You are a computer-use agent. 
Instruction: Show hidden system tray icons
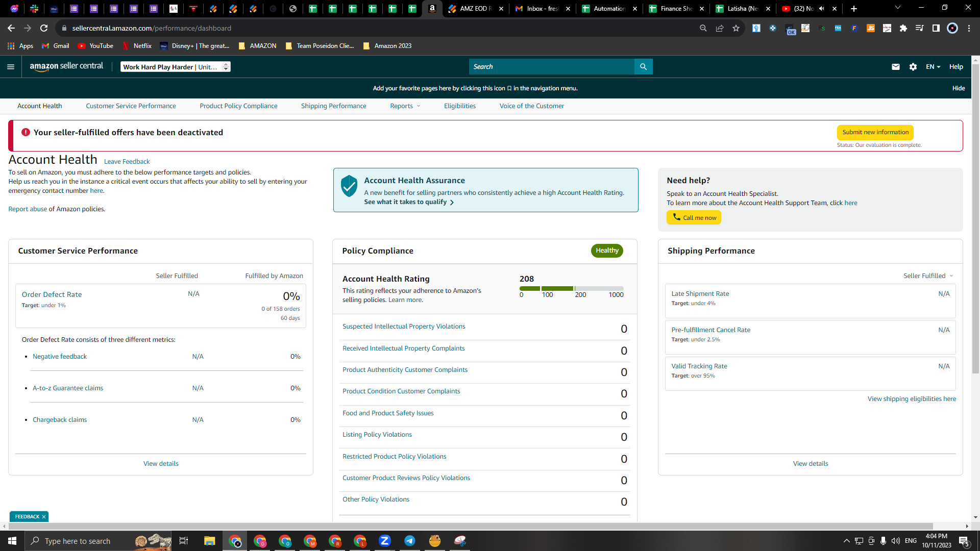click(846, 541)
